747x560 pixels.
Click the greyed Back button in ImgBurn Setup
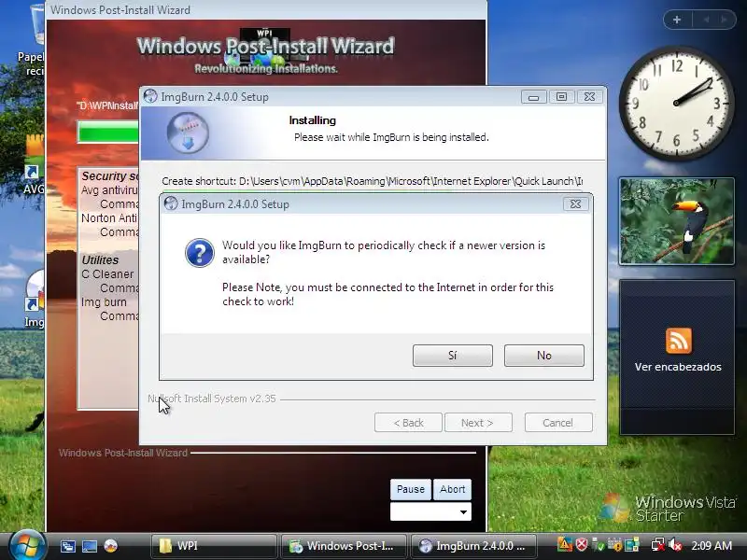408,423
